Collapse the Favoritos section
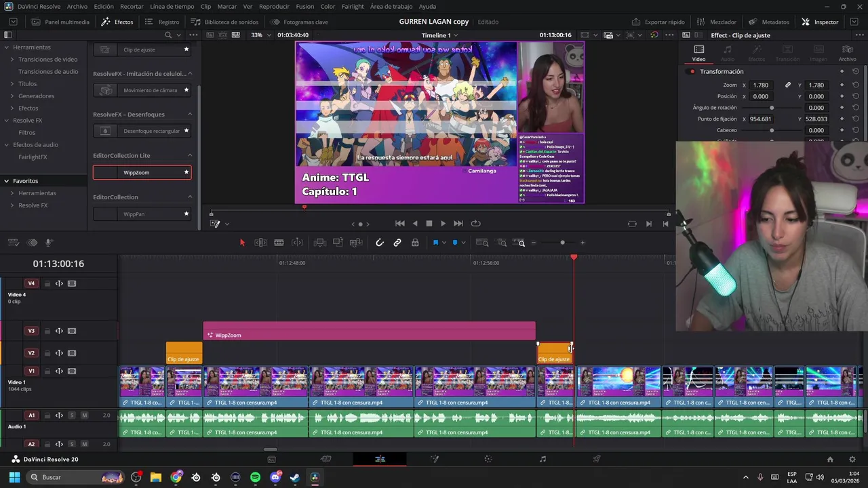The width and height of the screenshot is (868, 488). point(6,181)
